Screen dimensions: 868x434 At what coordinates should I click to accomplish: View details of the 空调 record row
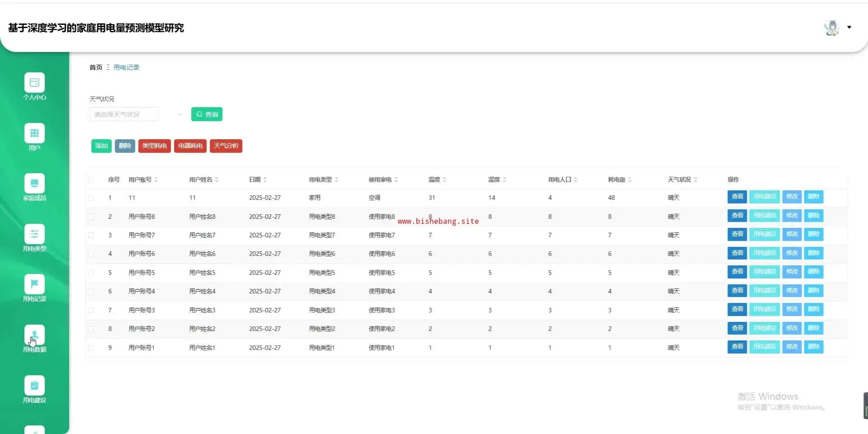tap(737, 197)
